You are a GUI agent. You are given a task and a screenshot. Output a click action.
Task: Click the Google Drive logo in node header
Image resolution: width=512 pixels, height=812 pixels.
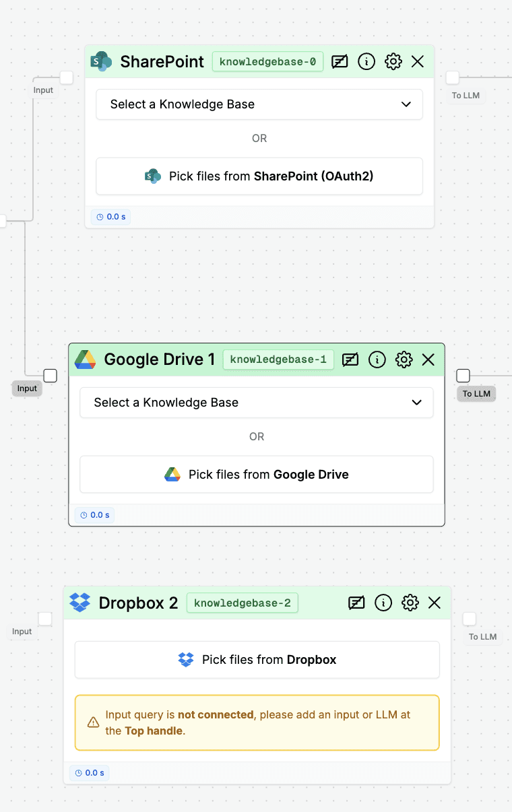[x=85, y=360]
